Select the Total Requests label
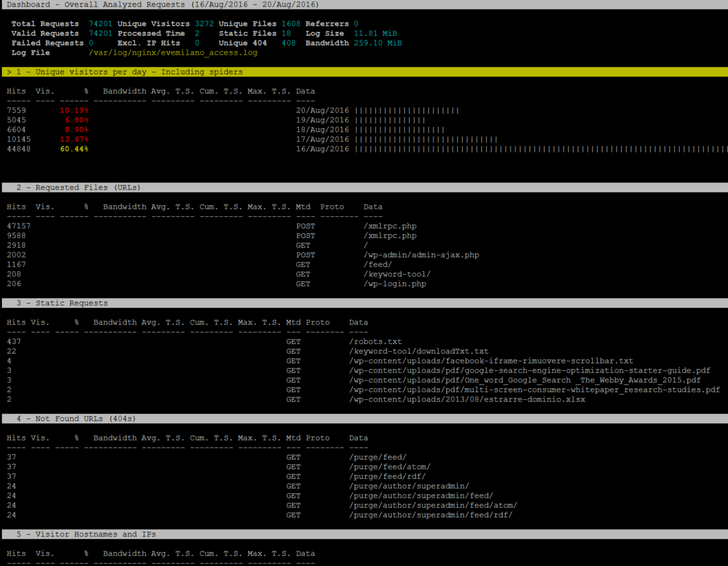Screen dimensions: 728x566 45,24
